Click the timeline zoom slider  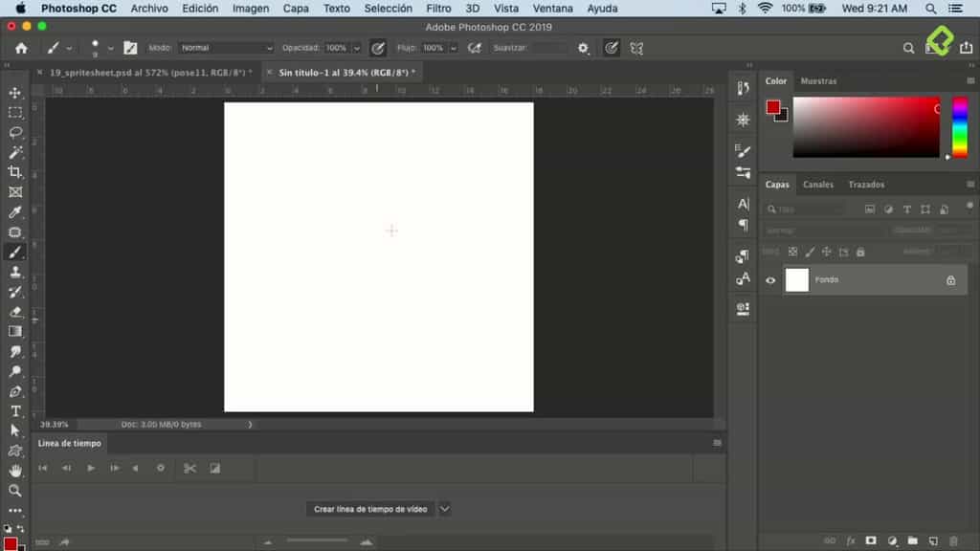click(317, 541)
